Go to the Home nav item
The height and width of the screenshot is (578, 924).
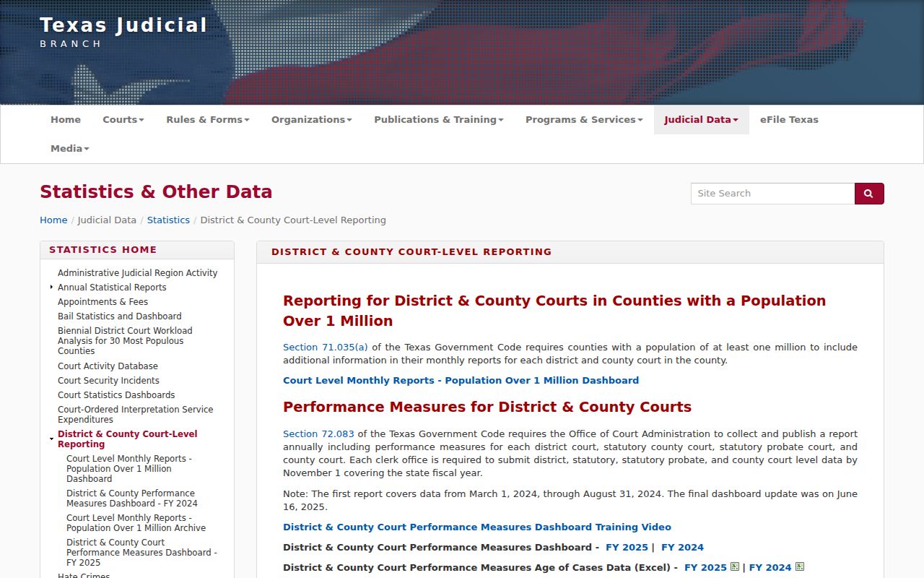tap(66, 120)
